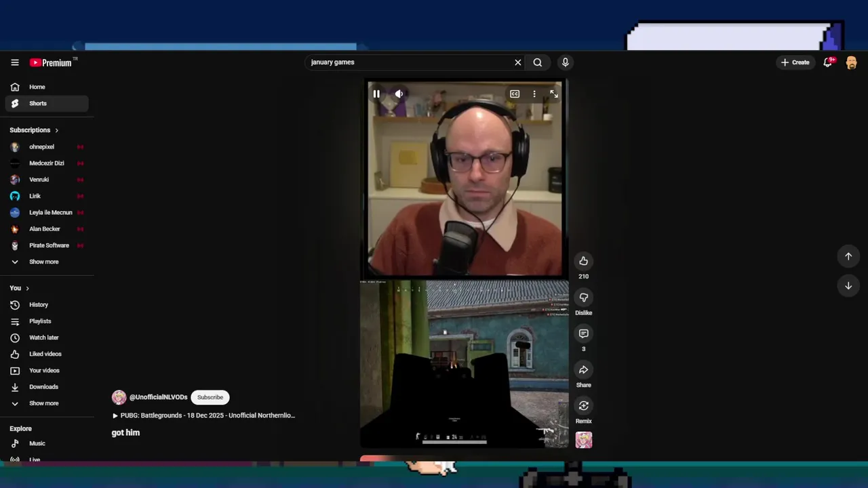This screenshot has width=868, height=488.
Task: Enter fullscreen on the Short
Action: (x=554, y=94)
